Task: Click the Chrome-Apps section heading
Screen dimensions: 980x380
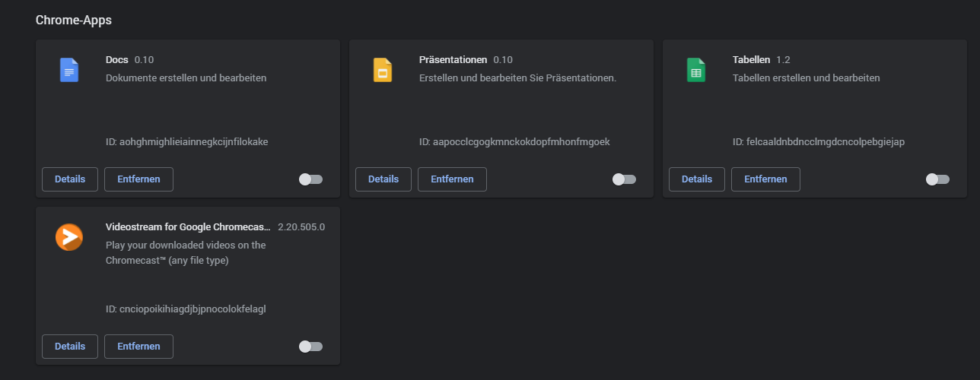Action: pyautogui.click(x=74, y=20)
